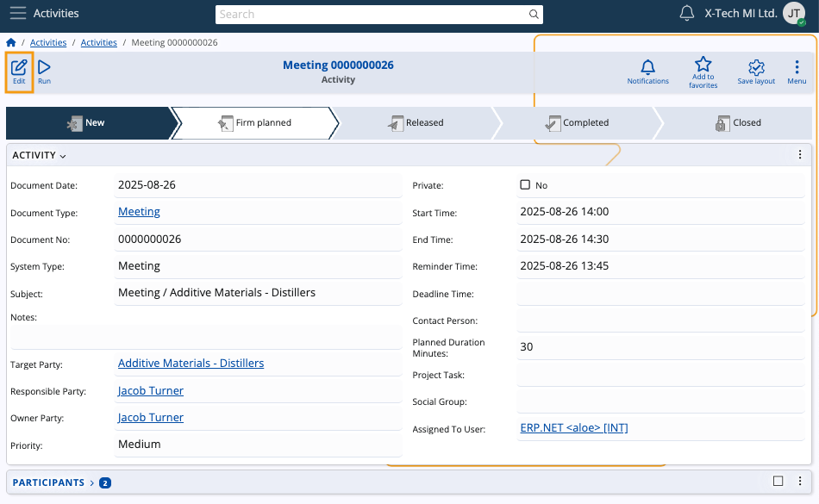Open the Meeting document type link
819x504 pixels.
[139, 211]
